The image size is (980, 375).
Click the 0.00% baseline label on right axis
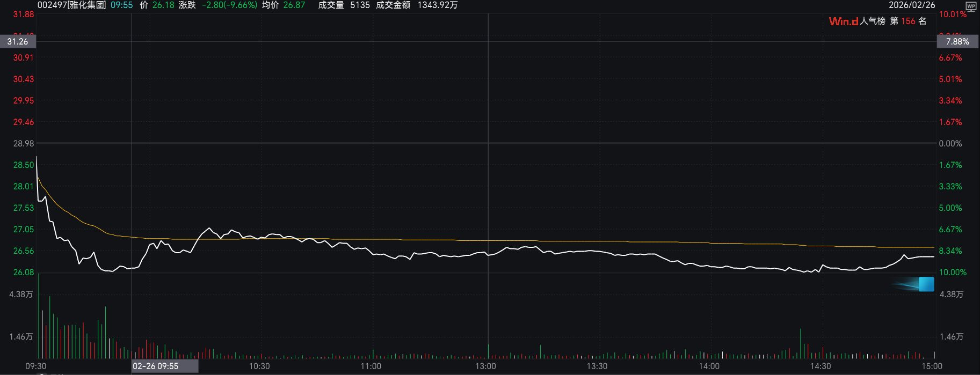950,143
